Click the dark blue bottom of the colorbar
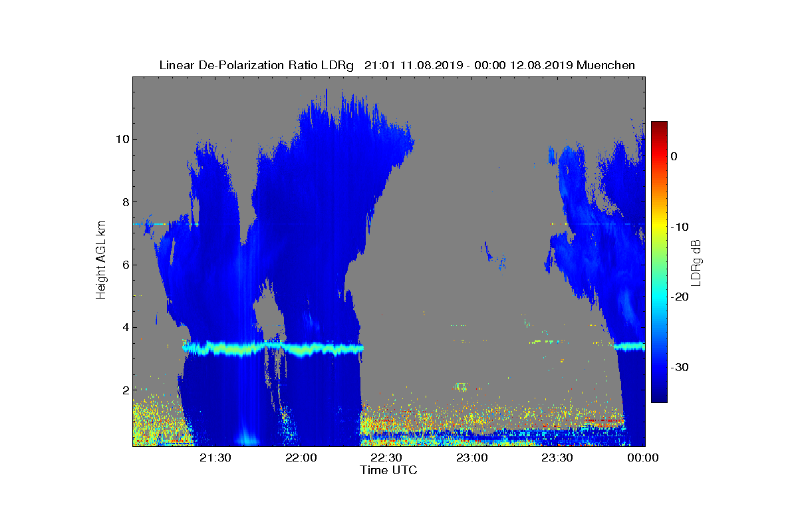This screenshot has height=532, width=798. click(659, 397)
